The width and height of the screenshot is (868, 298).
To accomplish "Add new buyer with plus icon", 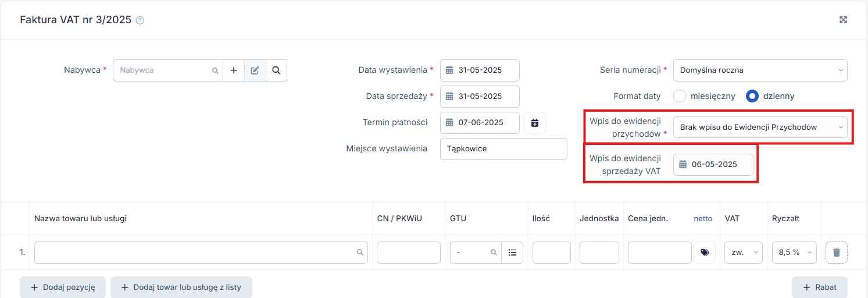I will 234,70.
